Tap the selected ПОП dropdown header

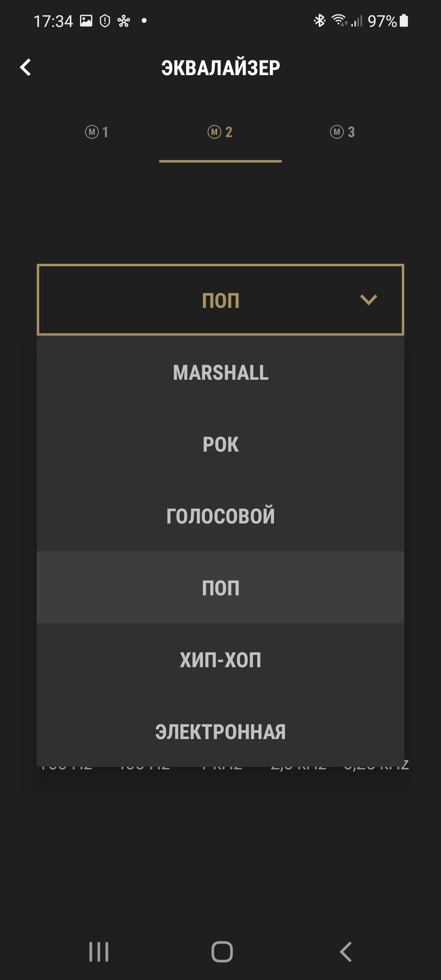220,300
